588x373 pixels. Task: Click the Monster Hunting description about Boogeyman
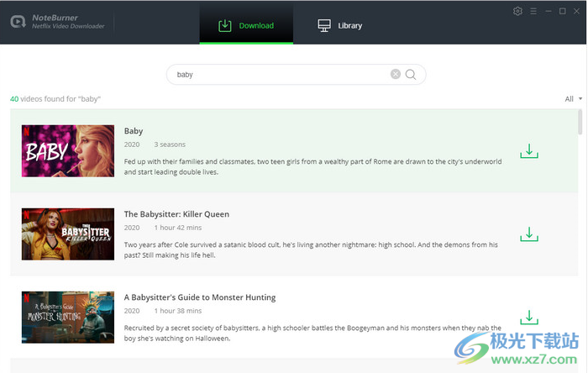click(x=312, y=334)
